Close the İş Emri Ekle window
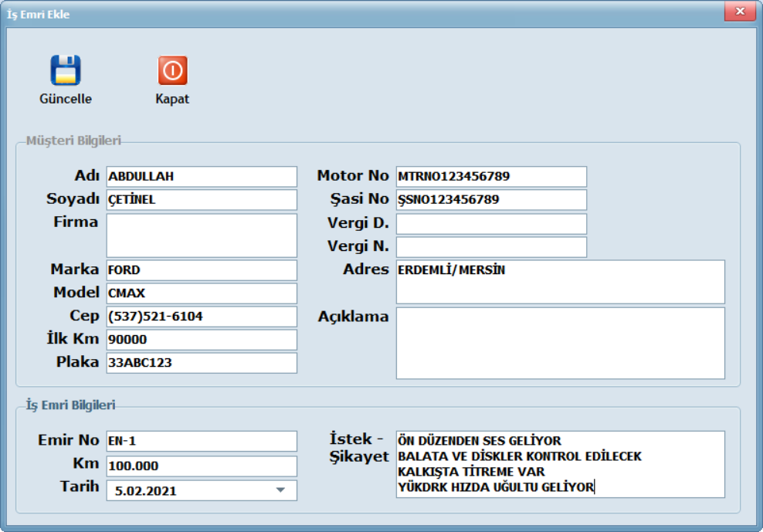This screenshot has width=763, height=532. [x=739, y=12]
